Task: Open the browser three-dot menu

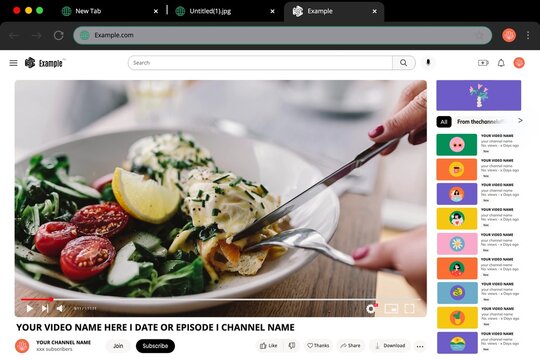Action: pos(528,35)
